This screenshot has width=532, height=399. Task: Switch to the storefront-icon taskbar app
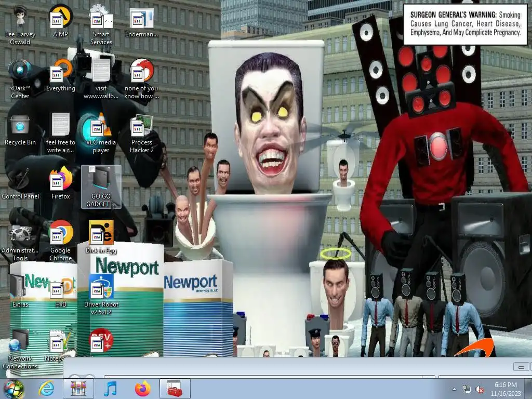click(x=78, y=389)
